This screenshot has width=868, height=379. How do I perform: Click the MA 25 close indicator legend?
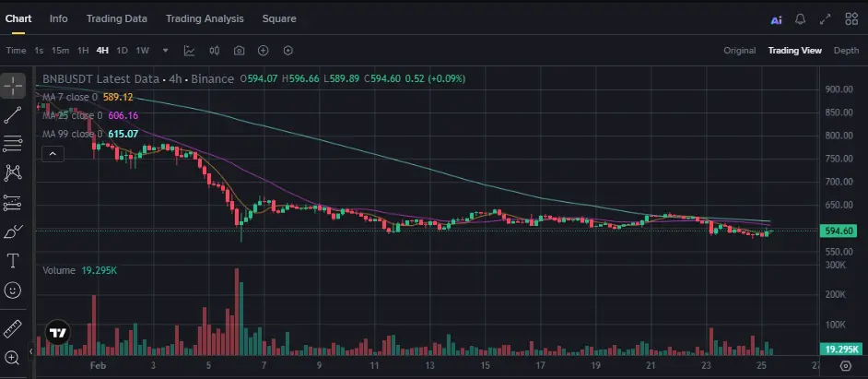click(x=90, y=116)
